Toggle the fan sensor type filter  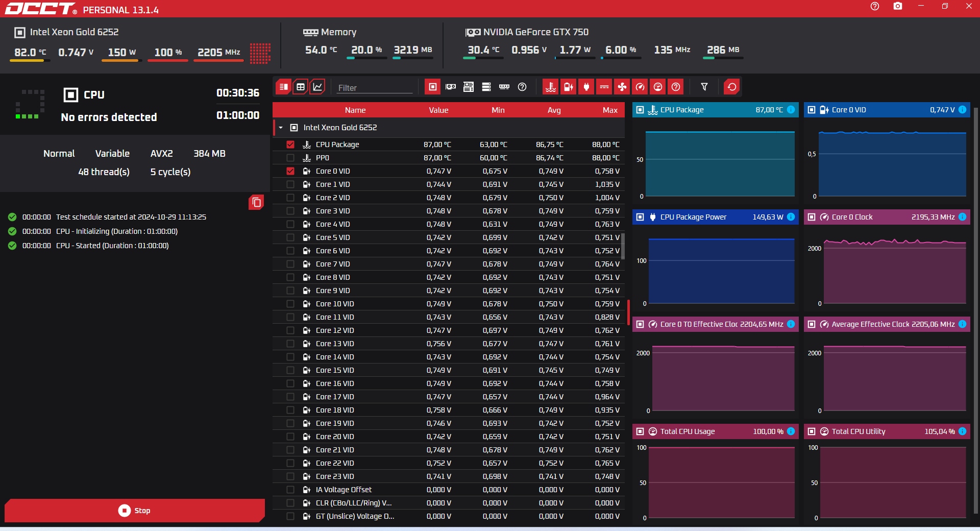click(622, 87)
